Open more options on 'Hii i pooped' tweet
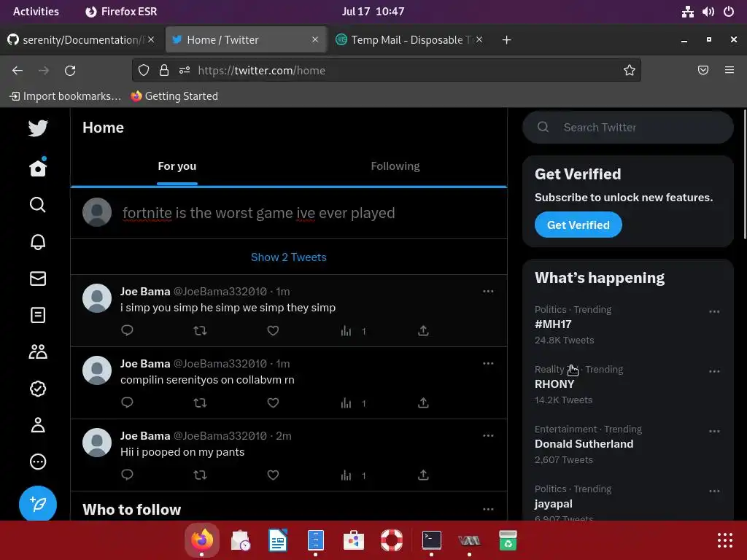The width and height of the screenshot is (747, 560). point(488,436)
